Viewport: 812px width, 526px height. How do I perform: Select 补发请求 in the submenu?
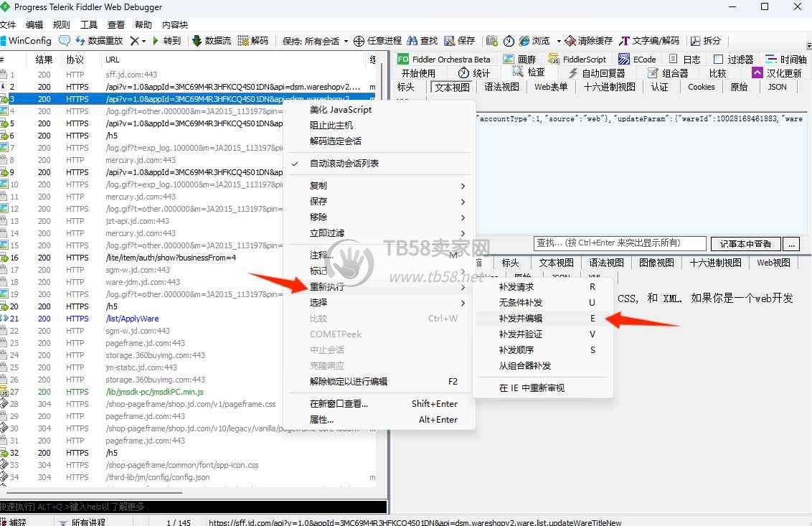coord(543,286)
